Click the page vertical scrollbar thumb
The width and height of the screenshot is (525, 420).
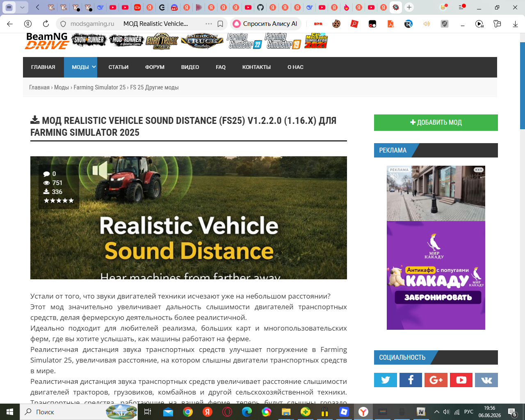(522, 85)
